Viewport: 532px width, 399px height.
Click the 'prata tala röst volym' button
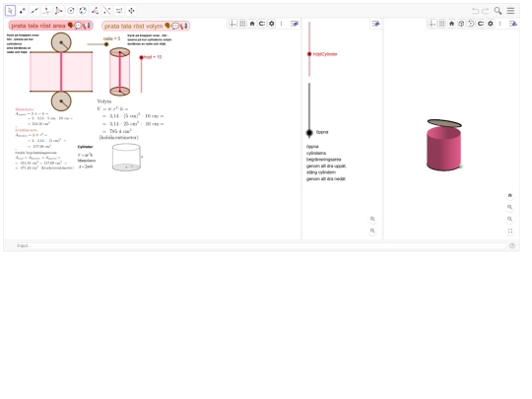[x=146, y=27]
